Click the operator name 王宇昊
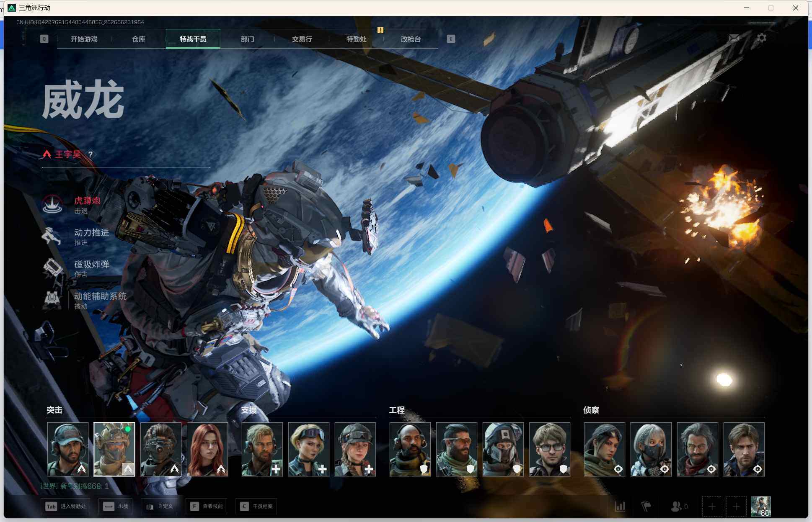812x522 pixels. pyautogui.click(x=68, y=154)
